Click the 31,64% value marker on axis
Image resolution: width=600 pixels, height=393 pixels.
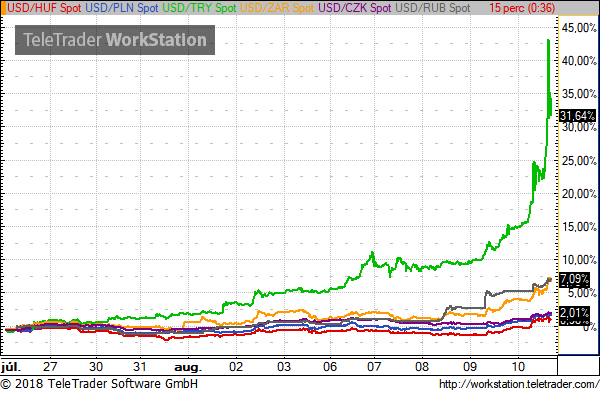point(577,116)
